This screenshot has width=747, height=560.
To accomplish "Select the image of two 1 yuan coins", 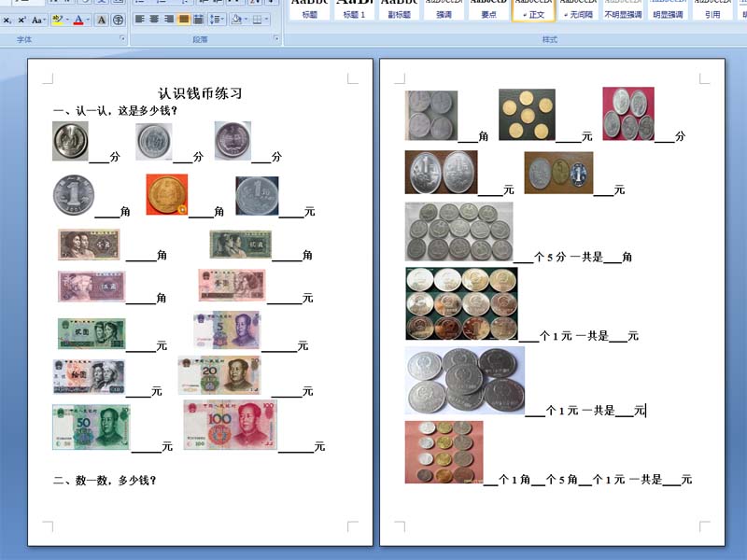I will tap(441, 173).
